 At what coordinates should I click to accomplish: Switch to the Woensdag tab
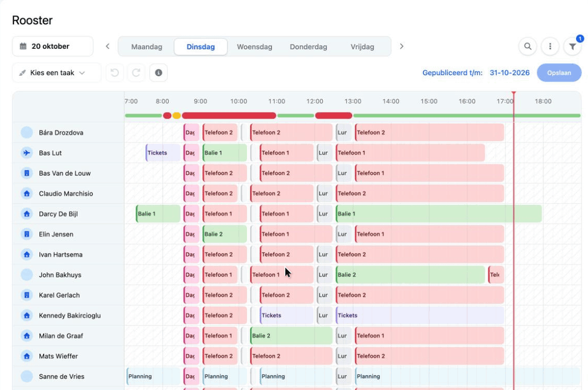(x=255, y=47)
